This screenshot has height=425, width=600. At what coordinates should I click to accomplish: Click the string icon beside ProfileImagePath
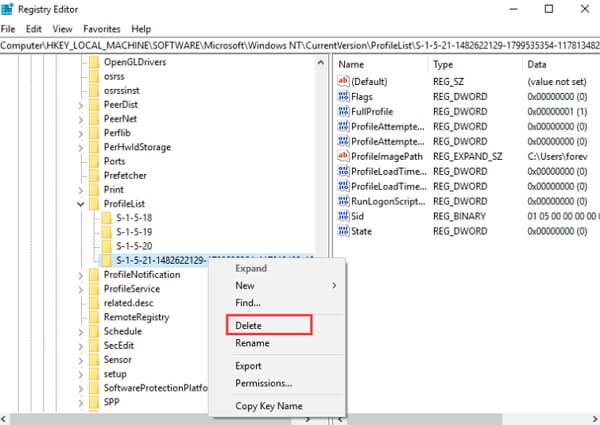pyautogui.click(x=343, y=156)
